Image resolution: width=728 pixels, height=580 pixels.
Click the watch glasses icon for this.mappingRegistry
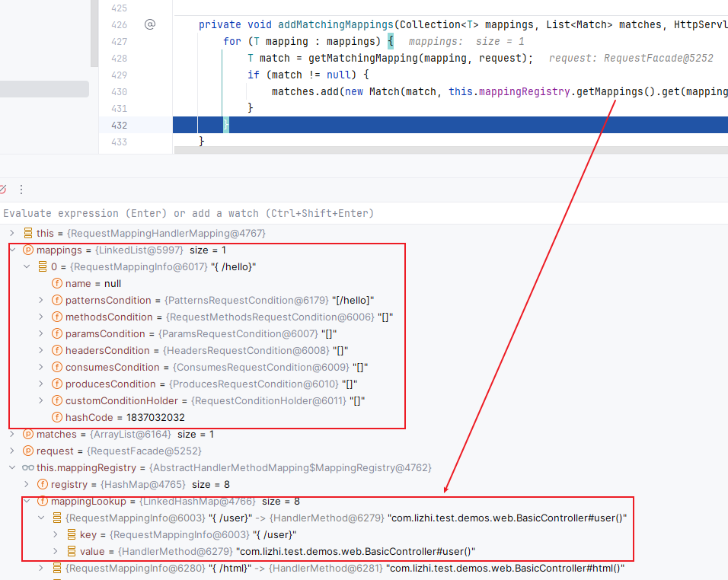pos(28,467)
